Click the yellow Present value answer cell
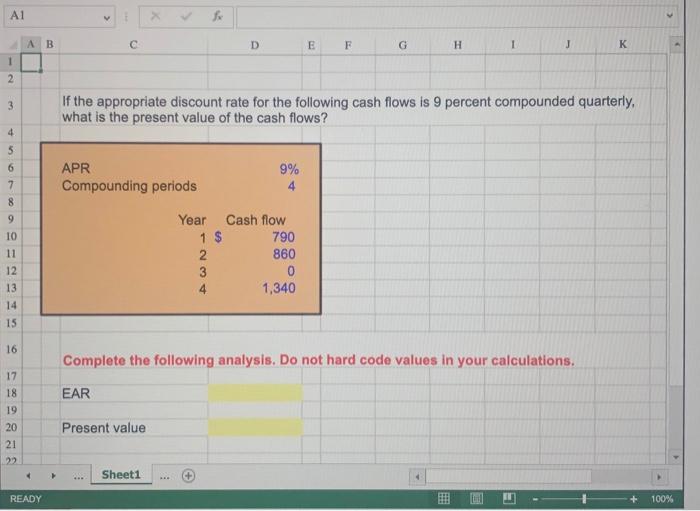 (255, 428)
